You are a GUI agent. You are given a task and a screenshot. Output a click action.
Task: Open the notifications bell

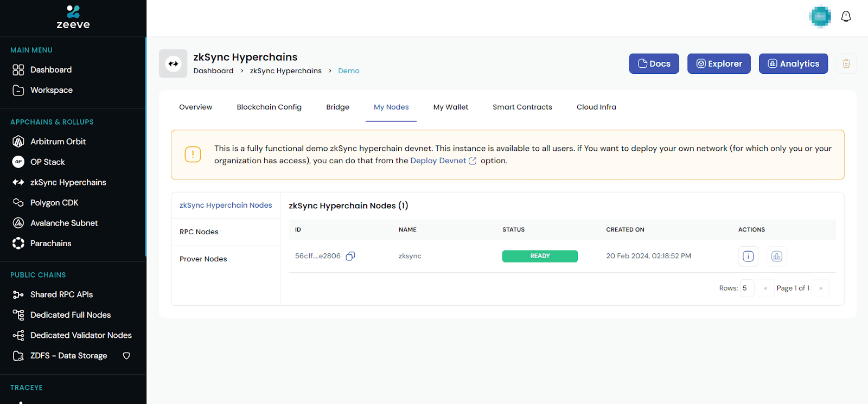click(x=846, y=17)
